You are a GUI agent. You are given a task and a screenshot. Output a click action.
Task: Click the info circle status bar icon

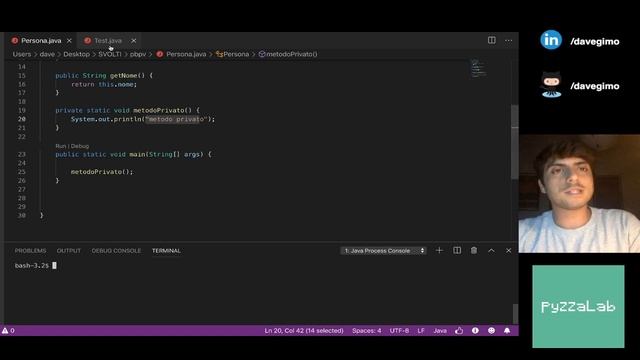click(x=475, y=331)
